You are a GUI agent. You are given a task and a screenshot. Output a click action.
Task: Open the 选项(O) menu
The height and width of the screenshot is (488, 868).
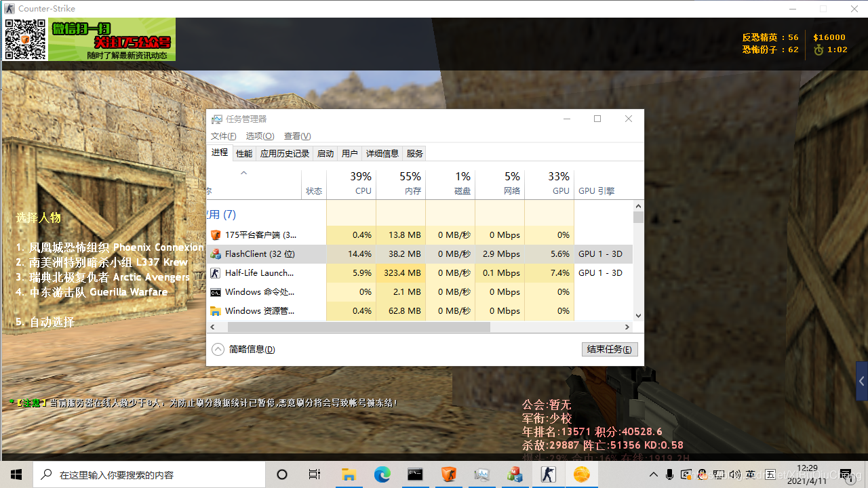tap(260, 136)
